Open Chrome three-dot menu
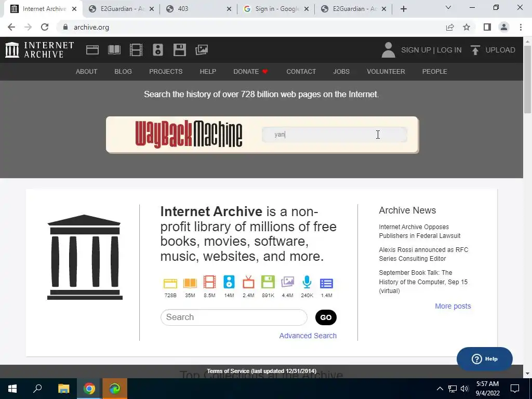The image size is (532, 399). (521, 27)
